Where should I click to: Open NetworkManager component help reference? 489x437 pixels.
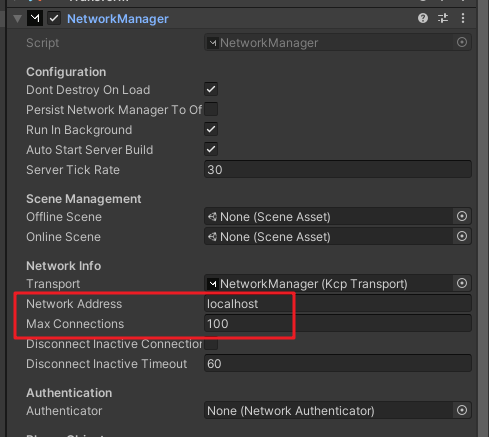pos(423,18)
